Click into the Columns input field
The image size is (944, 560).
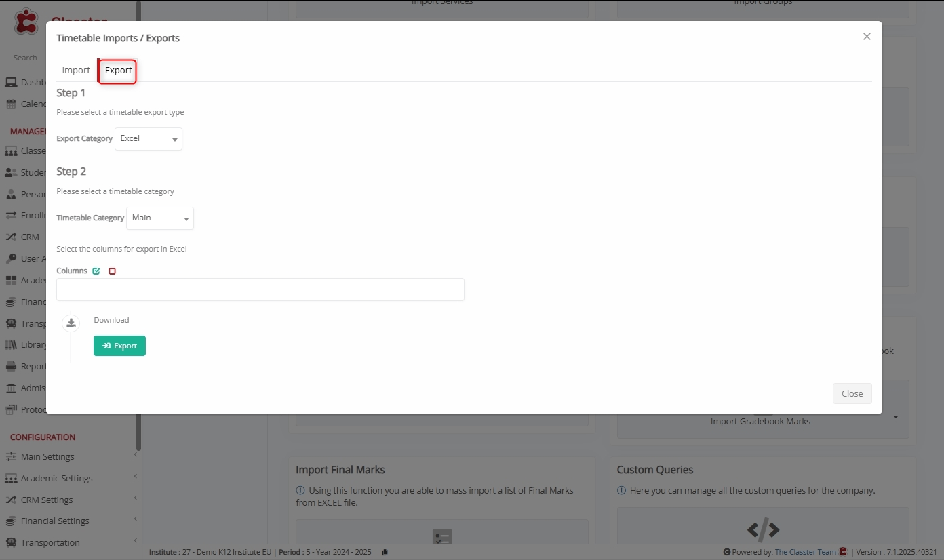260,289
